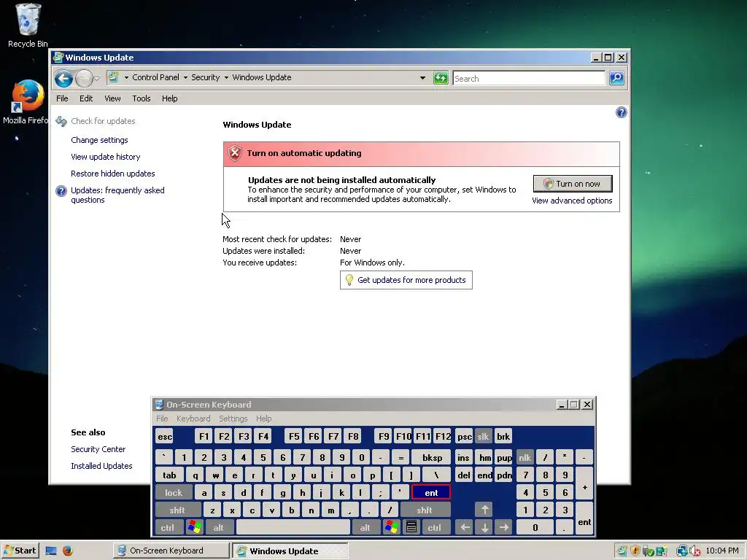Screen dimensions: 747x560
Task: Toggle the left shft key
Action: 177,510
